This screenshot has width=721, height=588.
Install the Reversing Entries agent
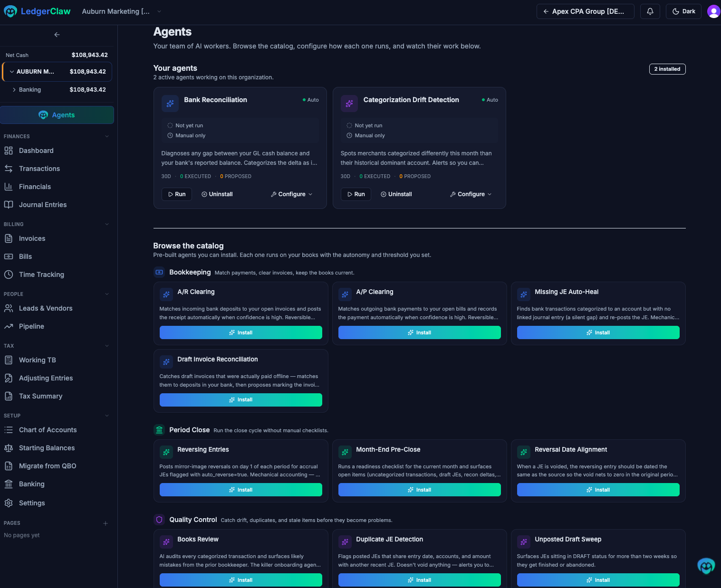click(241, 490)
